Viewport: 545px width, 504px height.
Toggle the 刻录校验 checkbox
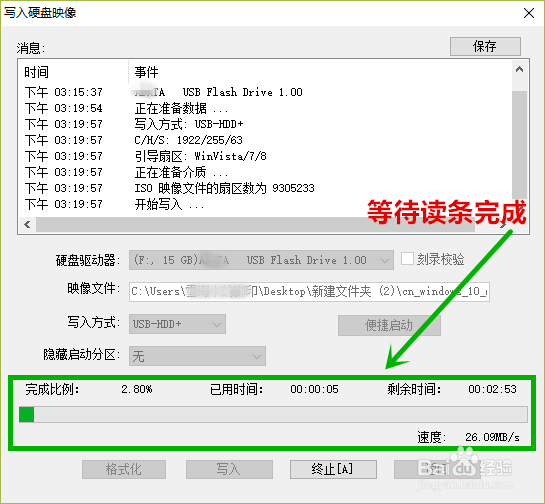407,259
